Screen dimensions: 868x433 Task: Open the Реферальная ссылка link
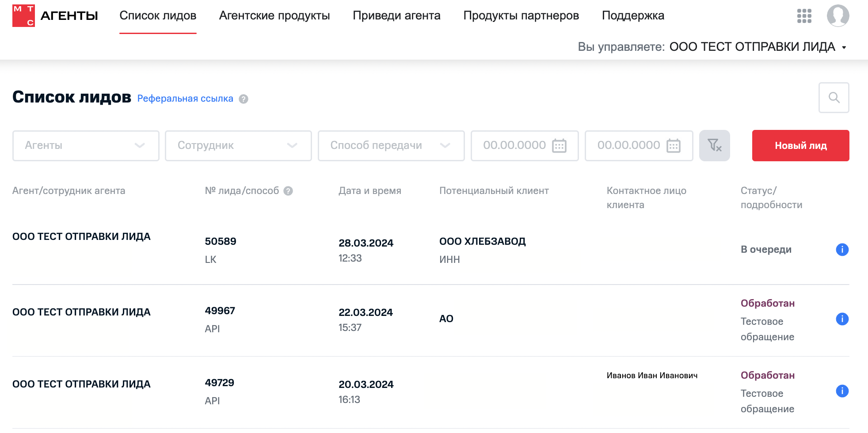point(185,99)
